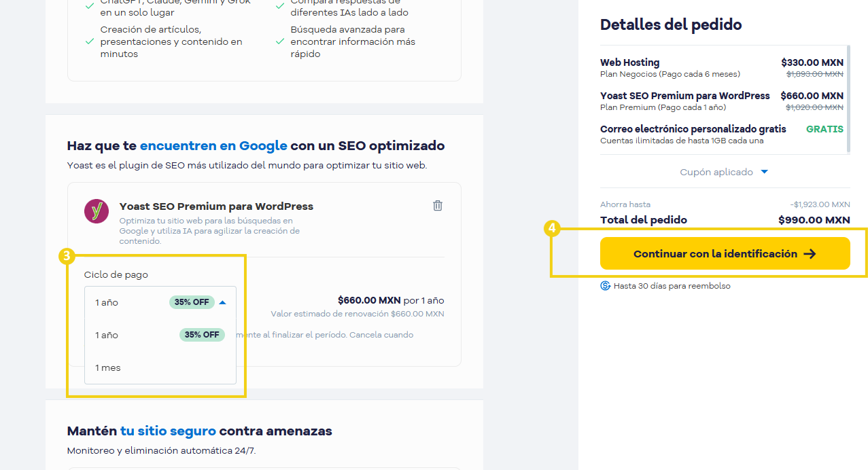Select the "1 año" 35% OFF option
This screenshot has height=470, width=868.
(x=160, y=335)
